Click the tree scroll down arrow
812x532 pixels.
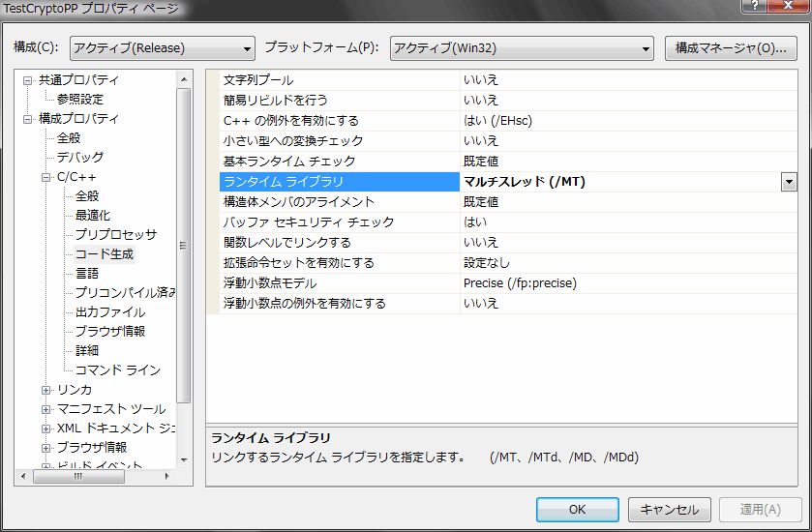click(x=184, y=460)
